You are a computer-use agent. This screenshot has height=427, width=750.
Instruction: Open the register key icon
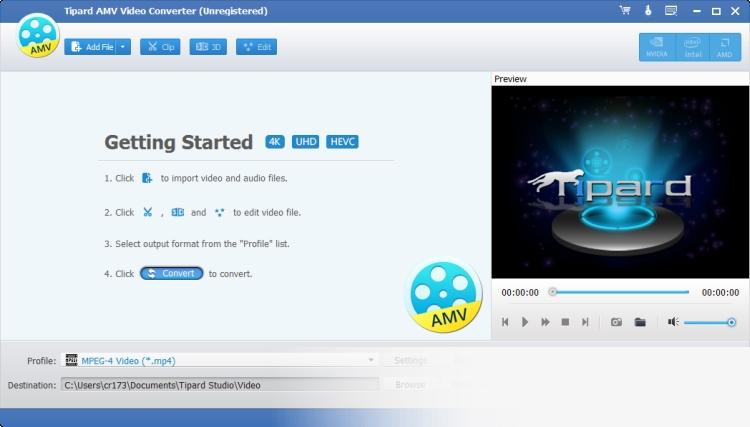pos(648,10)
